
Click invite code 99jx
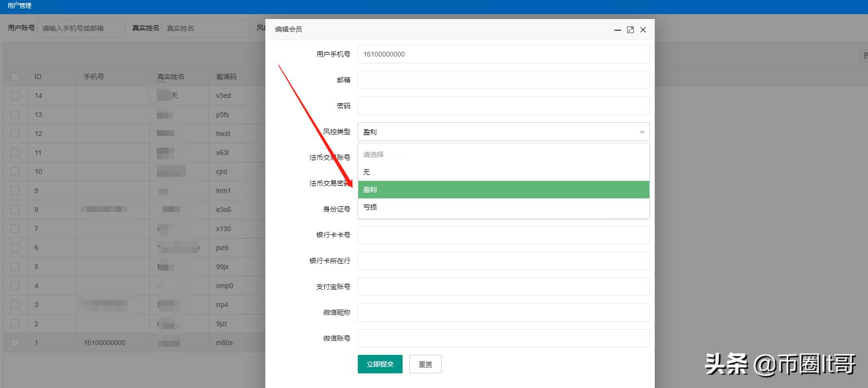pos(222,267)
